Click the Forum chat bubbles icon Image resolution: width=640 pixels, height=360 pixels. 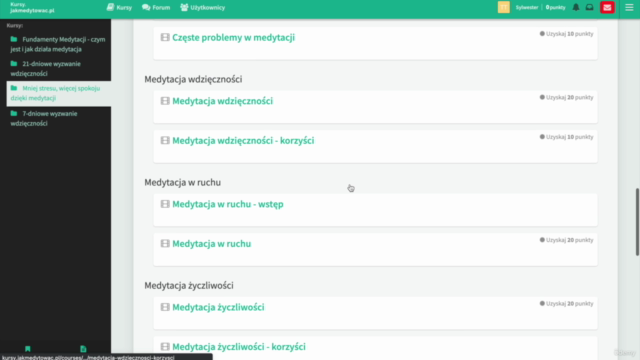coord(146,7)
